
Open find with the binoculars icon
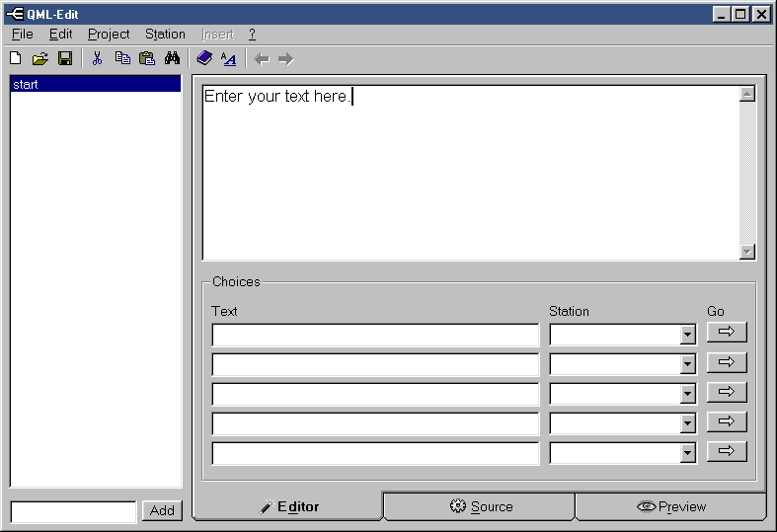click(172, 59)
